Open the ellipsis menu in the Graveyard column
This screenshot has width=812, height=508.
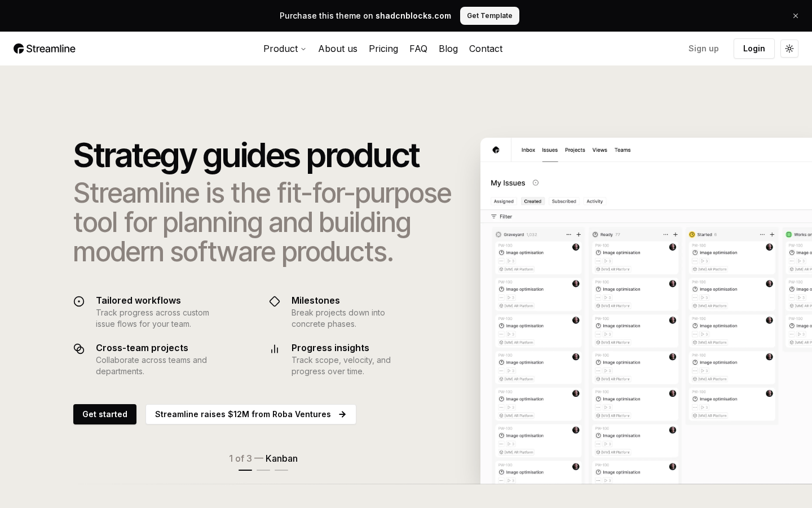tap(568, 235)
